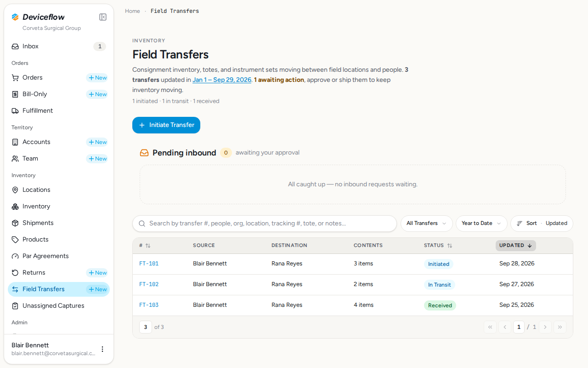
Task: Click the rows-per-page box showing 3
Action: 146,327
